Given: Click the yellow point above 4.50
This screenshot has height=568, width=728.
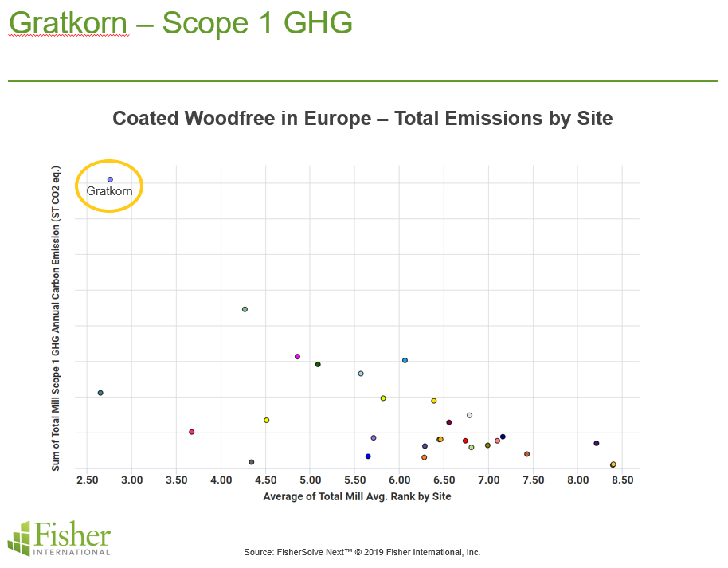Looking at the screenshot, I should (267, 421).
